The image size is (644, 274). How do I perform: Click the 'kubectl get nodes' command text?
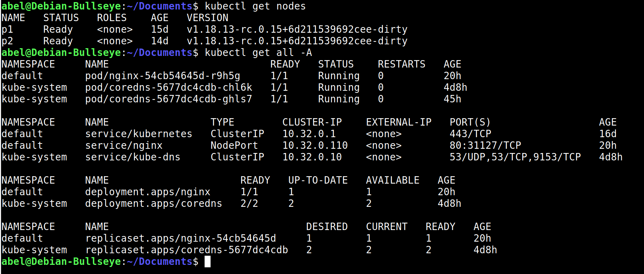tap(255, 6)
